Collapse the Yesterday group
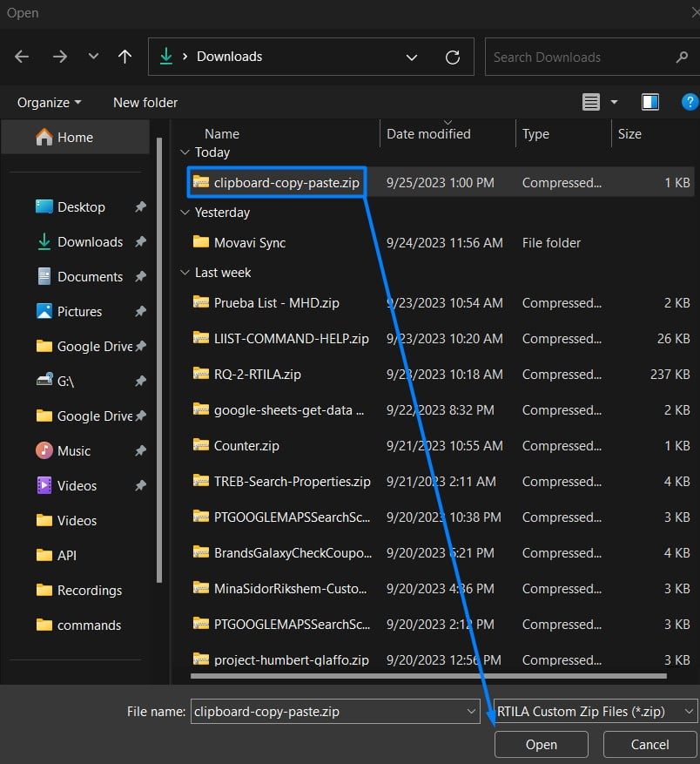The image size is (700, 764). (185, 213)
